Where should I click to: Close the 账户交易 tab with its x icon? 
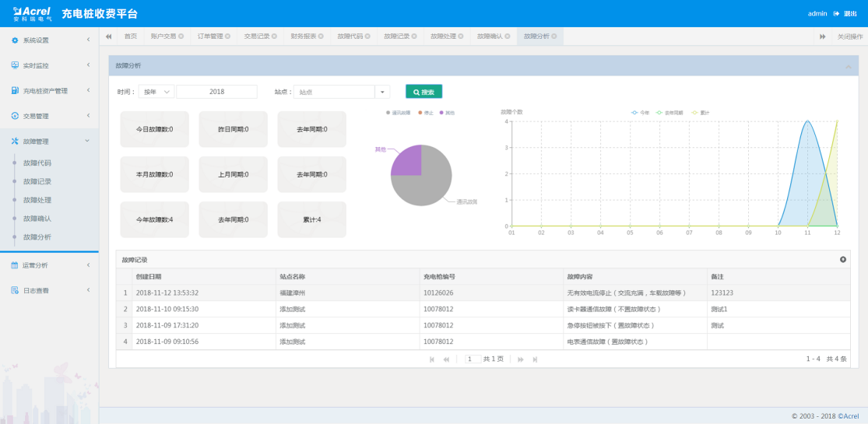tap(181, 37)
